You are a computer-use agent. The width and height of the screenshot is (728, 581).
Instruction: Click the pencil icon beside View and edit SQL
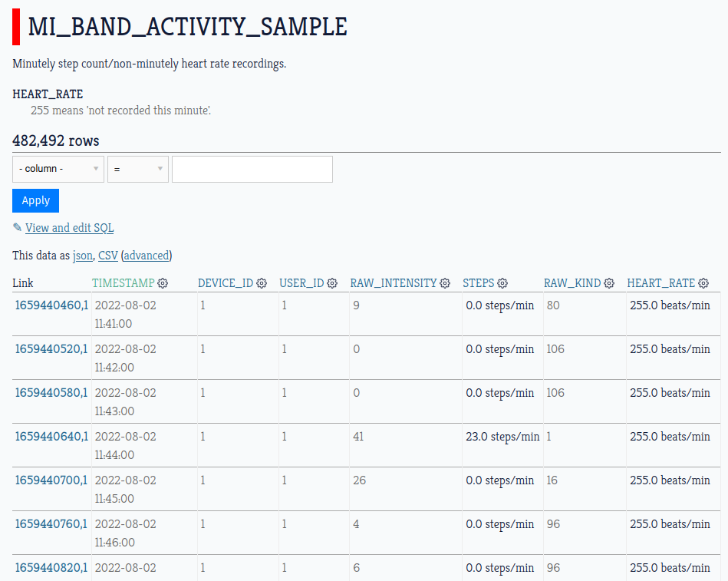(x=17, y=228)
